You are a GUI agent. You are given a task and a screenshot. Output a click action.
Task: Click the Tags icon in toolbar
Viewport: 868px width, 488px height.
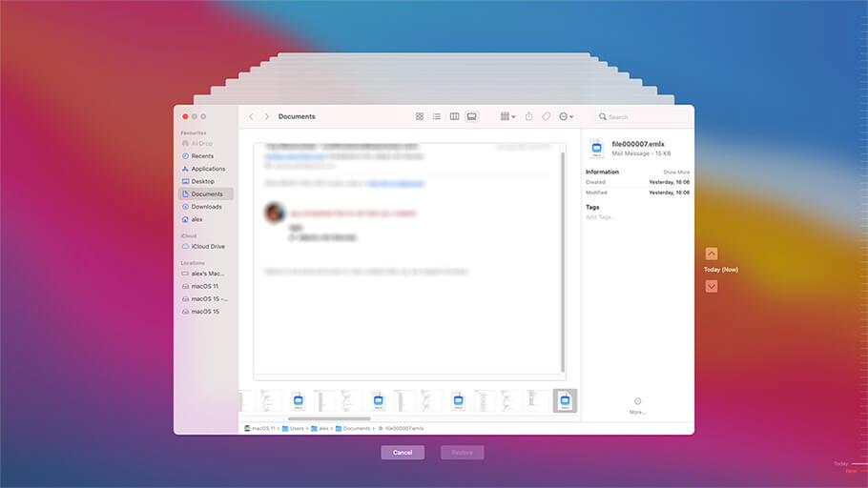click(547, 116)
